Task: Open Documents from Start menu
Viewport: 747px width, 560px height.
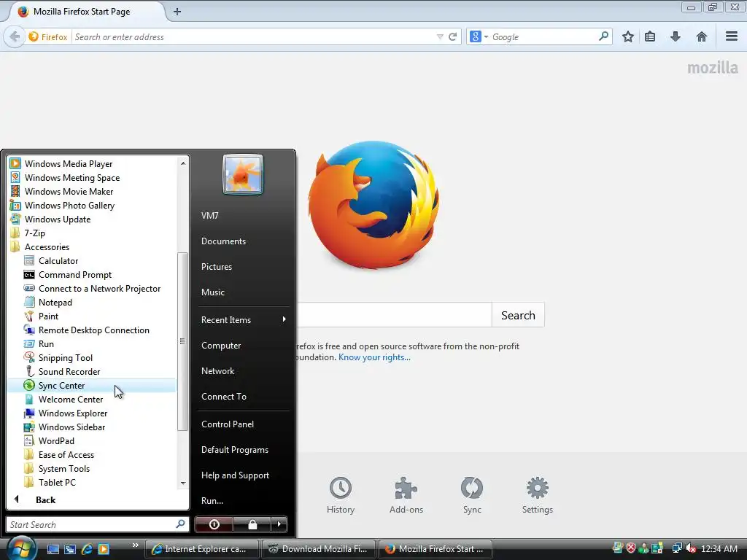Action: (x=223, y=241)
